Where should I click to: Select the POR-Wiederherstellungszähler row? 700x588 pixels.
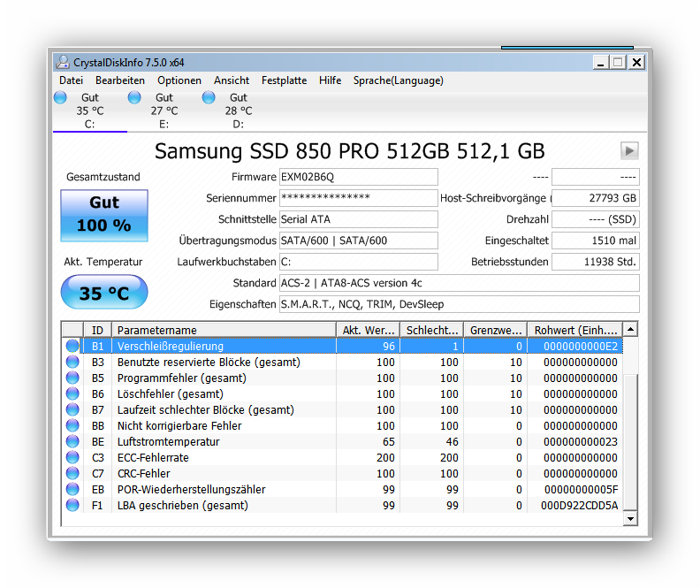(x=342, y=489)
